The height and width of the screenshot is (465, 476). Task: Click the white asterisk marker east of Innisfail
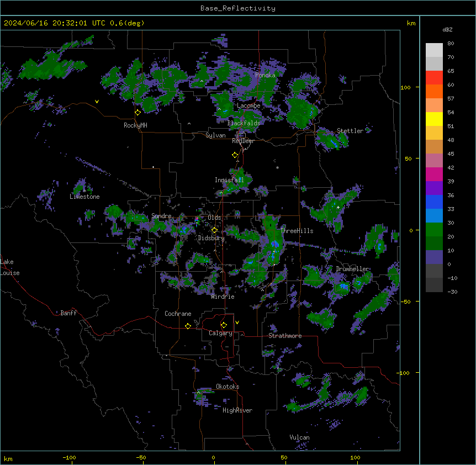277,167
